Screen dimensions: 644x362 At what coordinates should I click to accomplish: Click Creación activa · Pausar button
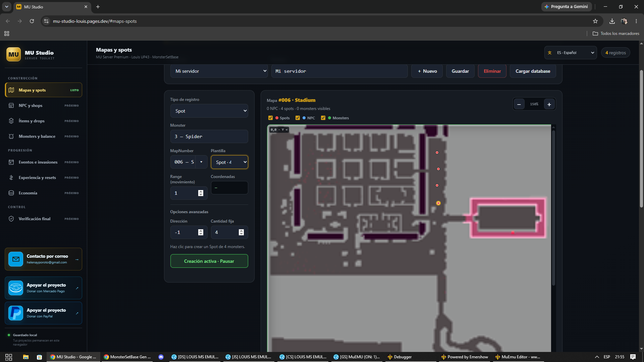[x=209, y=261]
